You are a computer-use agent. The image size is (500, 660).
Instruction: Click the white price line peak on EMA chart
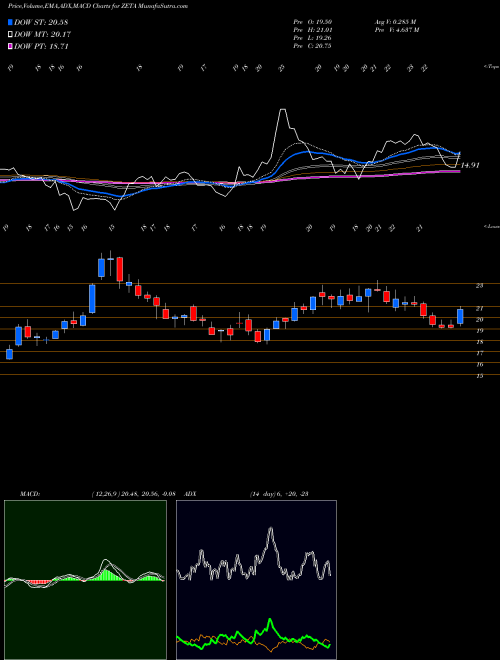(x=283, y=110)
